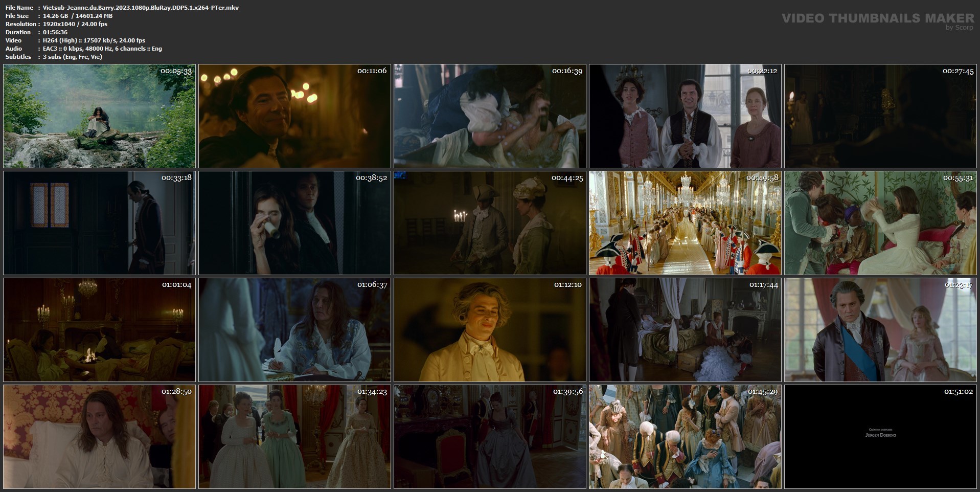Select the thumbnail at 00:11:06
980x492 pixels.
(x=294, y=116)
